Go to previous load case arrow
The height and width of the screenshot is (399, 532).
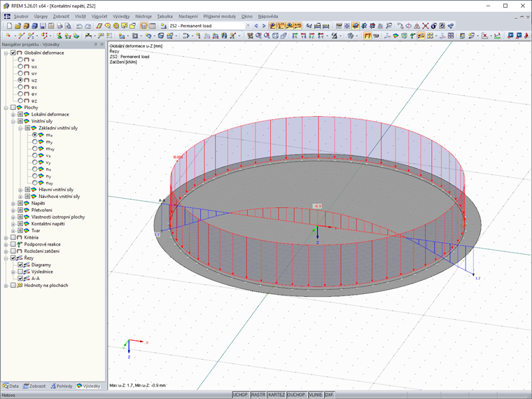point(256,26)
